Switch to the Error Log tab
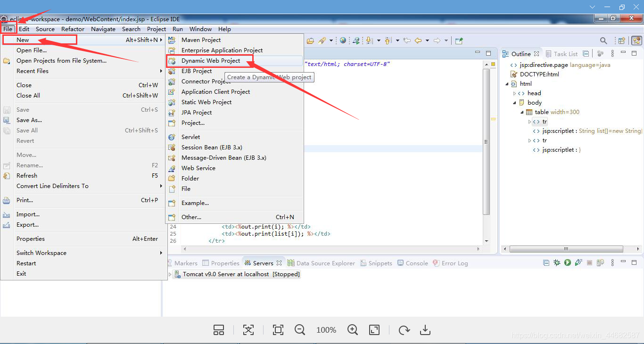The height and width of the screenshot is (344, 644). point(450,263)
